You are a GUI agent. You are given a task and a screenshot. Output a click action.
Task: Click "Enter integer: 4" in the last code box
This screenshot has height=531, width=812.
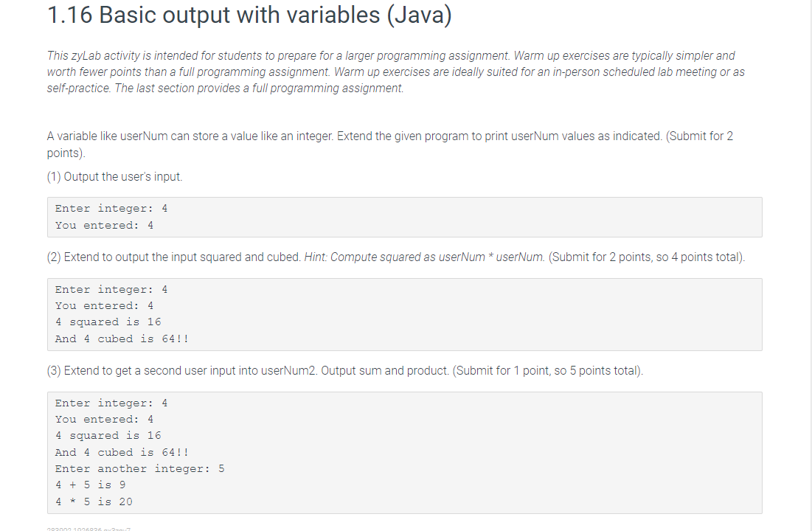tap(111, 403)
